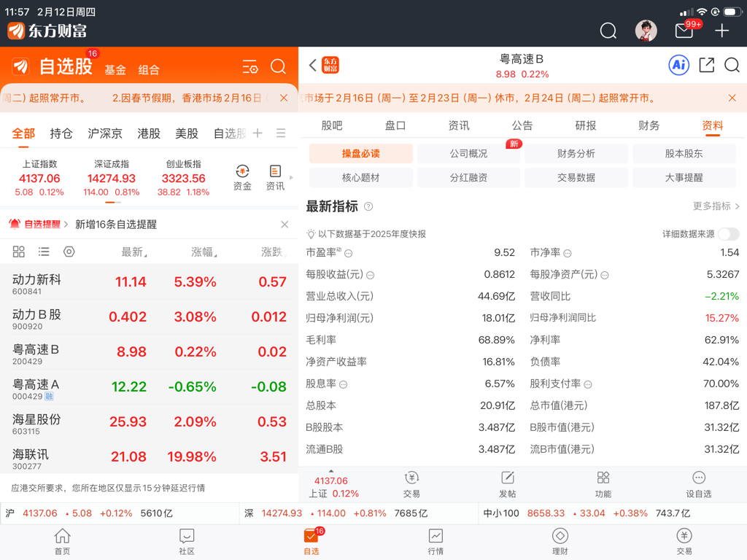Open search in the top dark header
The width and height of the screenshot is (747, 560).
coord(608,31)
